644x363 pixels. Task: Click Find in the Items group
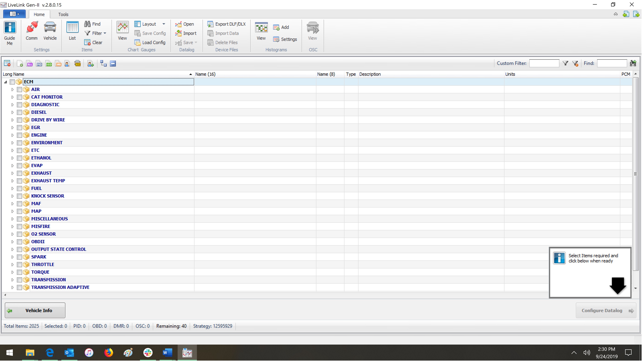coord(93,24)
